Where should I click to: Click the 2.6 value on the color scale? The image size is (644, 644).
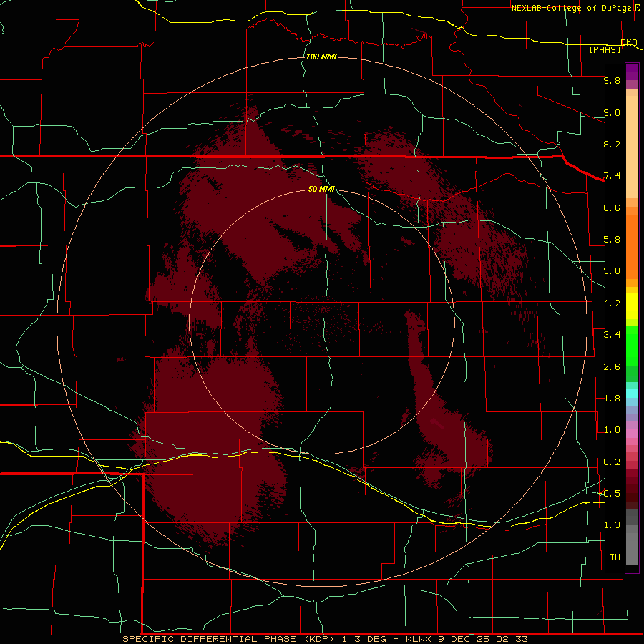click(612, 367)
